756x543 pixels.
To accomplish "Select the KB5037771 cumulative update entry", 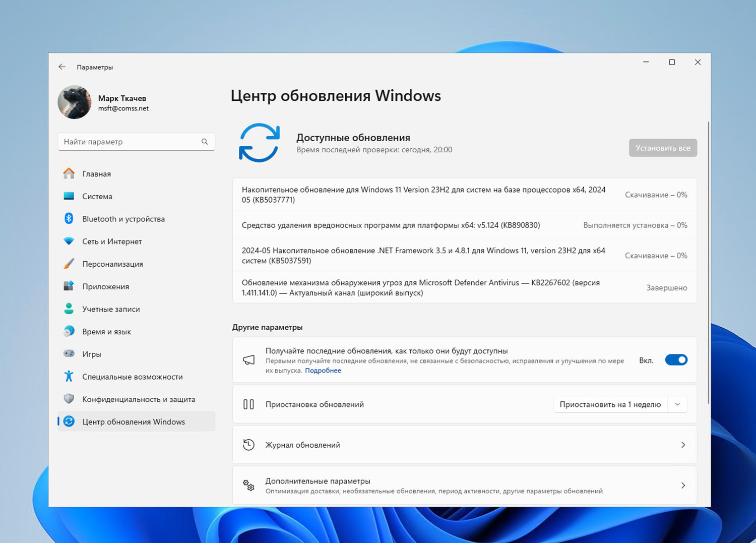I will point(464,195).
